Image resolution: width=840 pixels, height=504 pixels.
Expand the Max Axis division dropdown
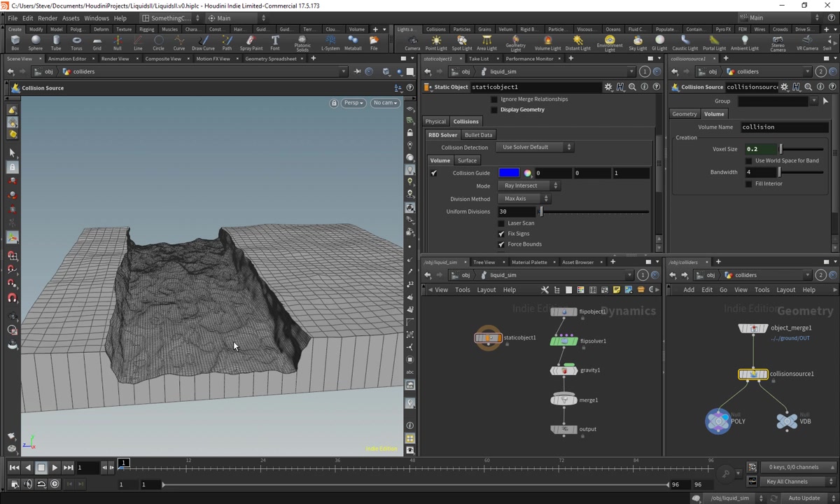(x=526, y=199)
